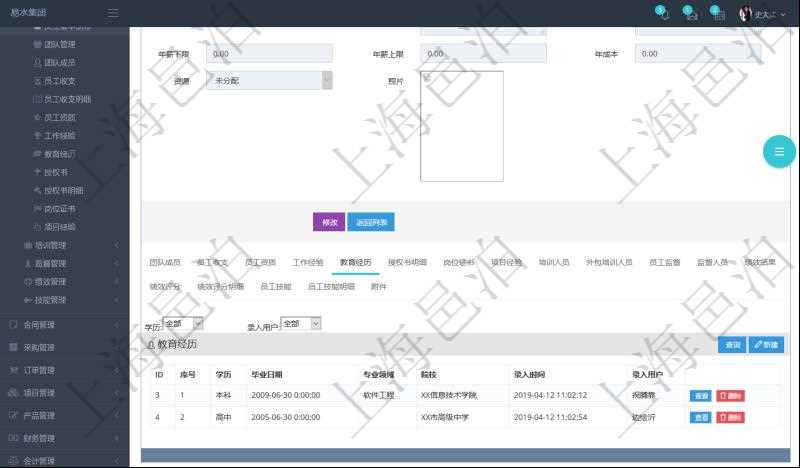Click the purple 修改 button
Screen dimensions: 800x468
coord(329,222)
